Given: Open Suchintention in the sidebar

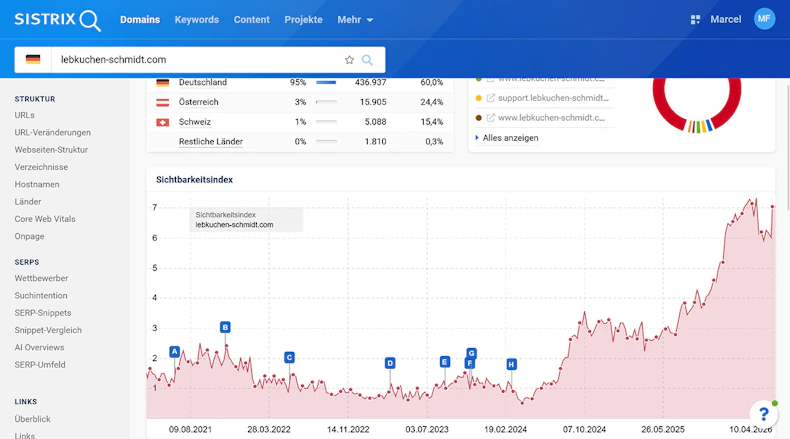Looking at the screenshot, I should [x=41, y=295].
